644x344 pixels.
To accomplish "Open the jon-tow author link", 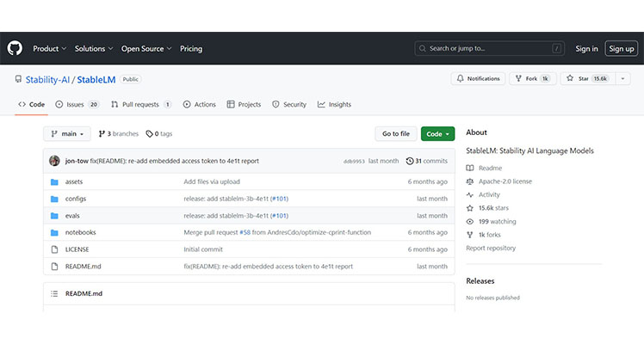I will tap(77, 161).
